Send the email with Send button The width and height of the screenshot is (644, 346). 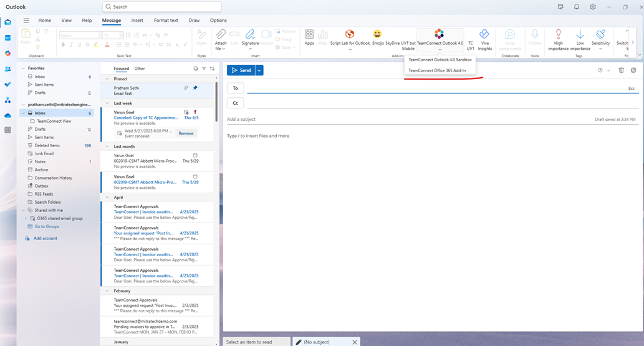click(x=241, y=70)
